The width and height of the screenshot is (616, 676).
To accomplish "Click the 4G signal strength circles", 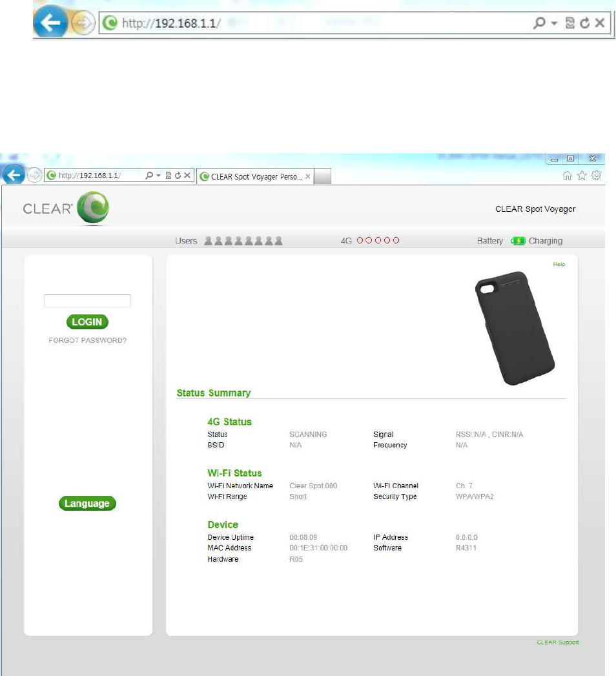I will coord(378,240).
